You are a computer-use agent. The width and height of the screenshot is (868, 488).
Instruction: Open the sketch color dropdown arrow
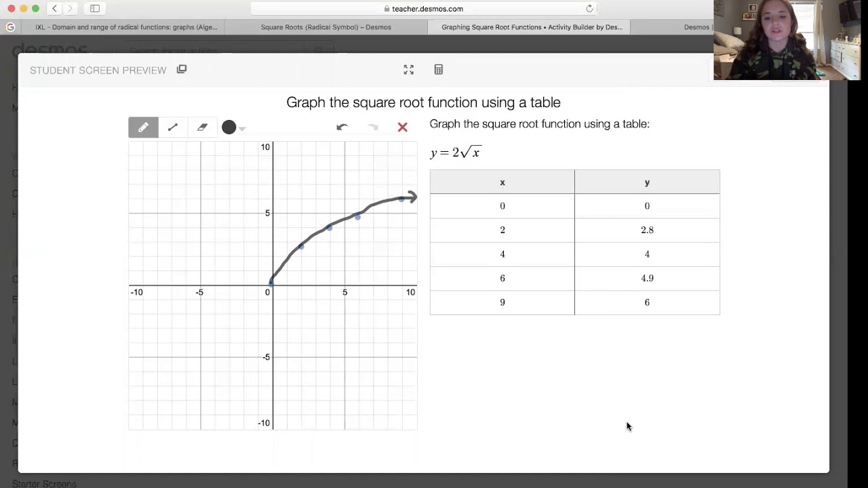point(242,128)
